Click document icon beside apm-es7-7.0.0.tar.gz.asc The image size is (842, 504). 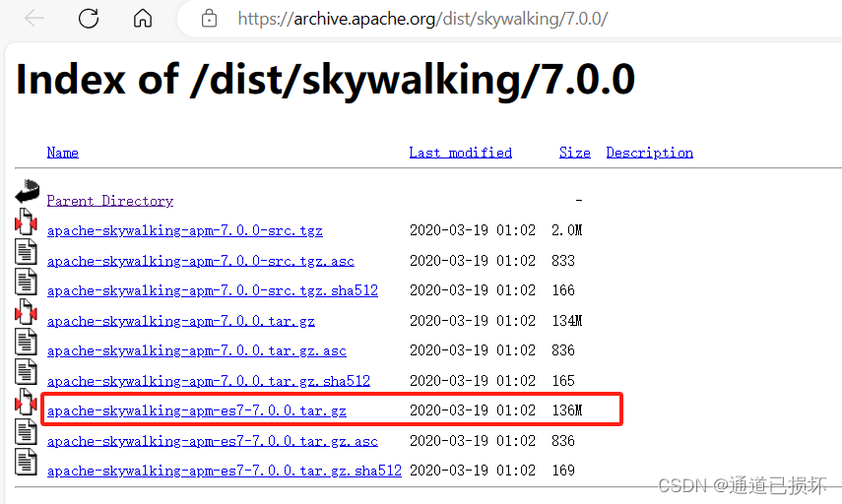[26, 432]
